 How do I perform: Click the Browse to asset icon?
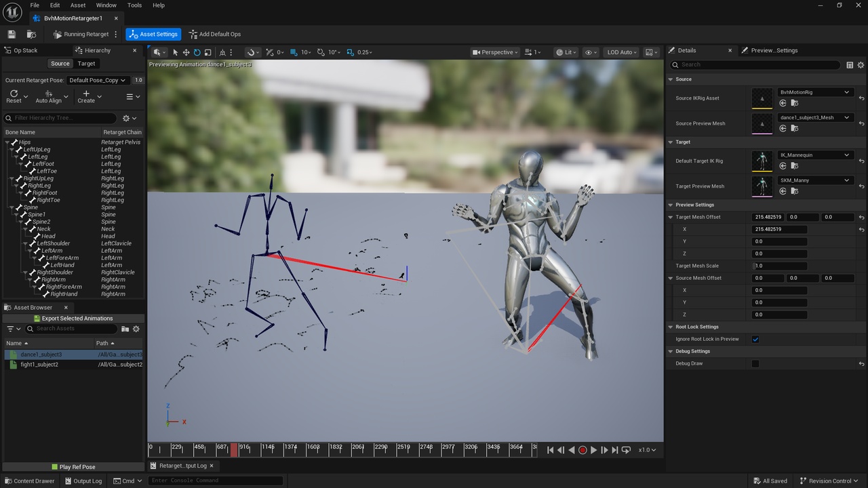click(31, 34)
